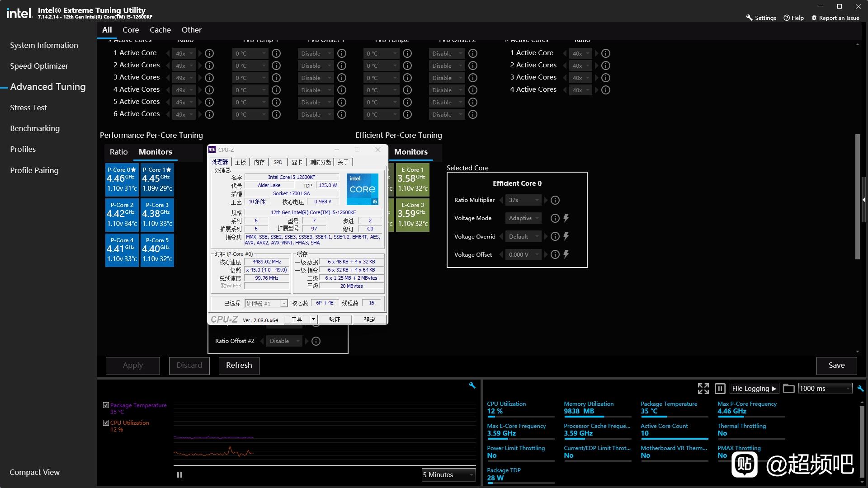The image size is (868, 488).
Task: Open CPU-Z SPD tab
Action: tap(278, 162)
